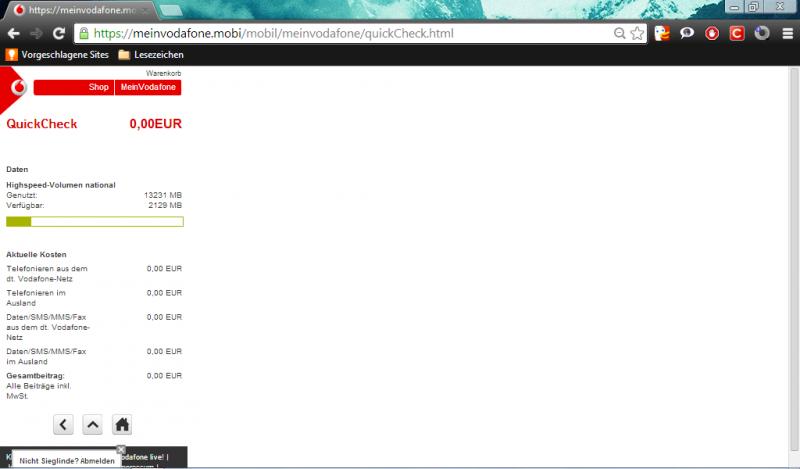Click the Highspeed-Volumen usage progress bar
This screenshot has height=469, width=800.
click(x=95, y=221)
